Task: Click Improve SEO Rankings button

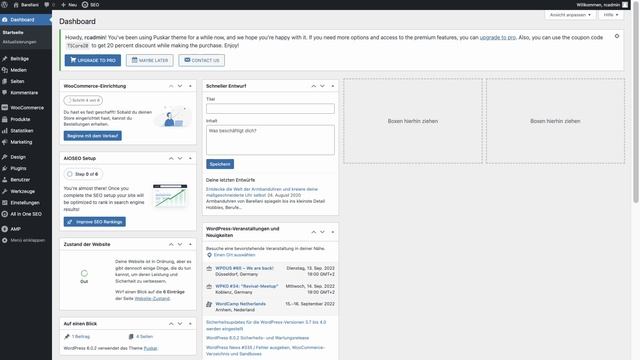Action: 95,222
